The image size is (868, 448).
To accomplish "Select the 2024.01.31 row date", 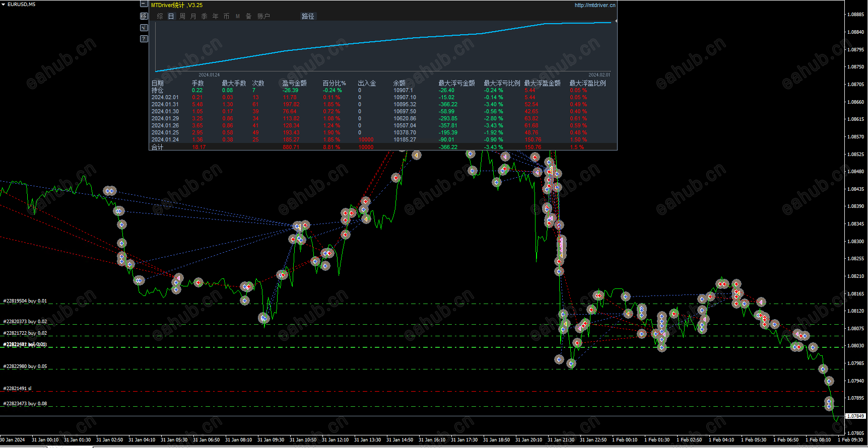I will click(165, 105).
